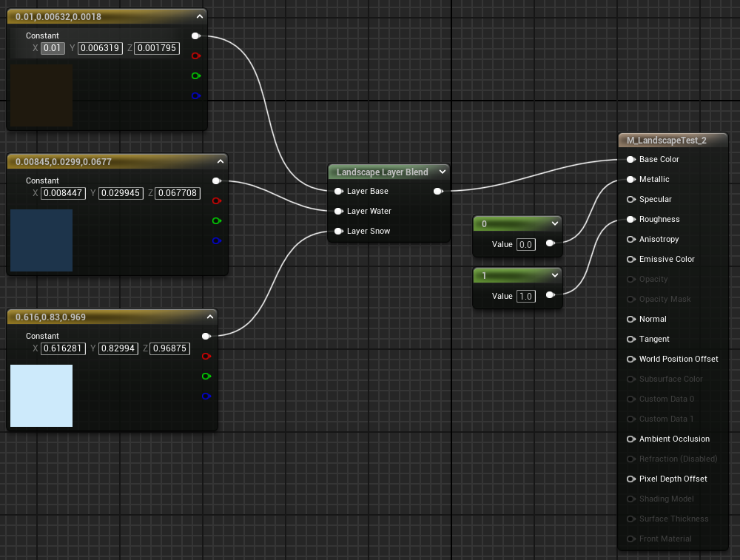
Task: Collapse the 0.616,0.83,0.969 constant node
Action: click(x=209, y=317)
